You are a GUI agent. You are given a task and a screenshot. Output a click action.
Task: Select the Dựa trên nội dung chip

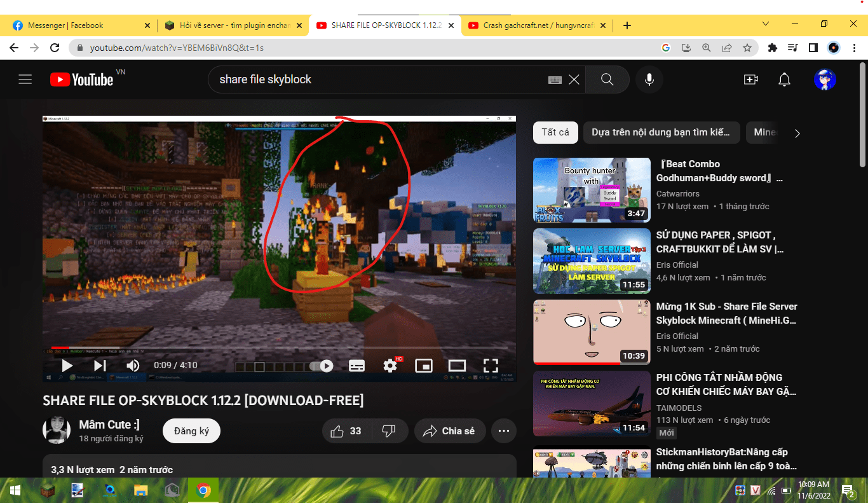click(x=661, y=132)
